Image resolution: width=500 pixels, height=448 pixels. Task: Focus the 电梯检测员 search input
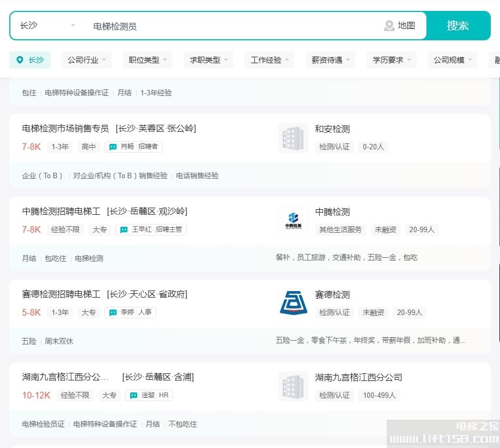(x=233, y=26)
